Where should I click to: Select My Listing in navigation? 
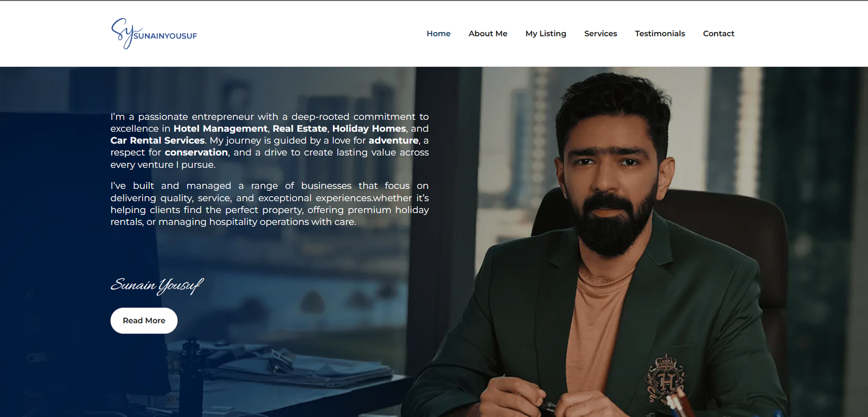click(545, 34)
